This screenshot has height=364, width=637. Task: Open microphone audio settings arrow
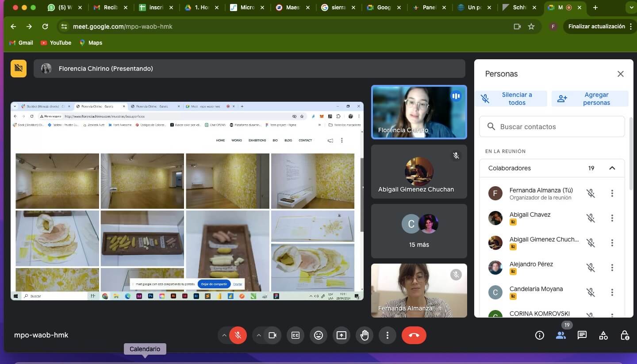(224, 335)
